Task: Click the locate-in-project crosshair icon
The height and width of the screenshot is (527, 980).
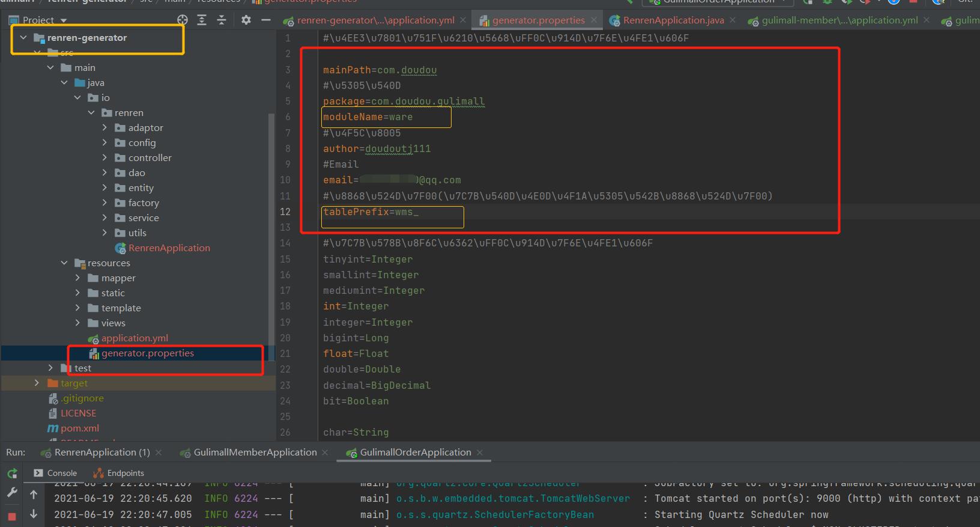Action: [183, 20]
